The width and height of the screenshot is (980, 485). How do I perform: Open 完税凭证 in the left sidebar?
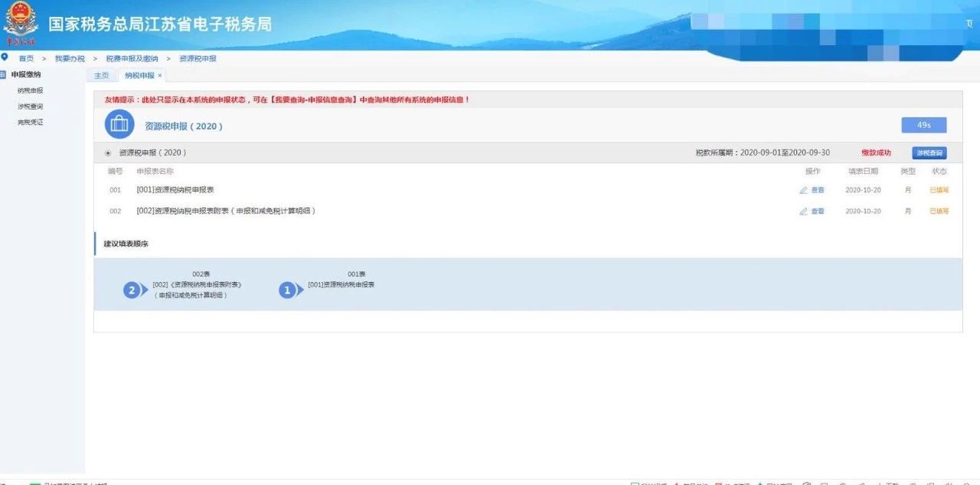(30, 123)
